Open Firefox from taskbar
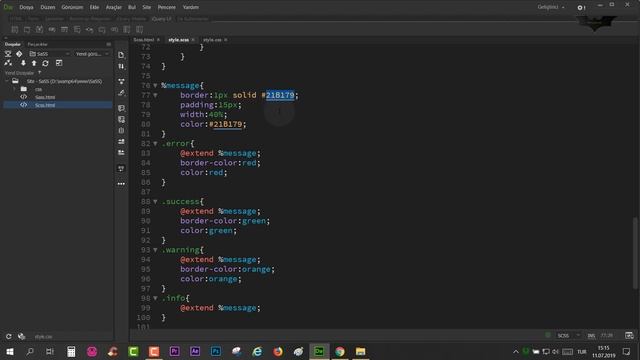The height and width of the screenshot is (360, 640). pyautogui.click(x=278, y=351)
